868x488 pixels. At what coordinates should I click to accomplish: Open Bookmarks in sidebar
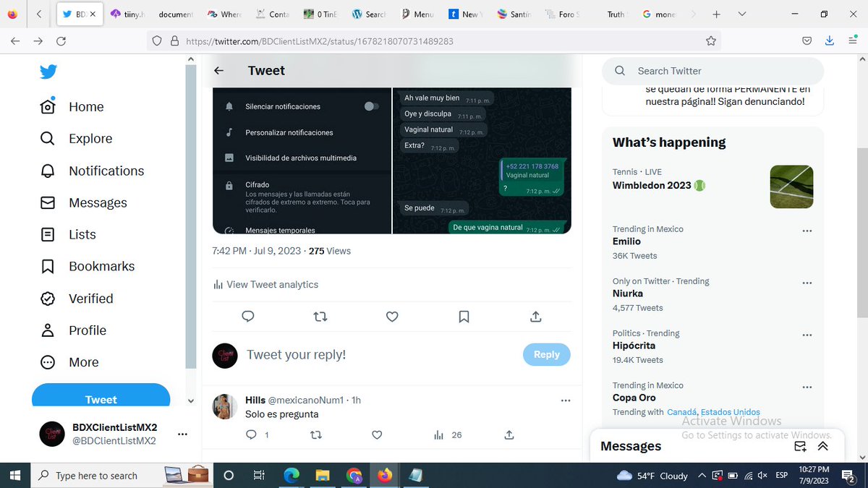(88, 266)
